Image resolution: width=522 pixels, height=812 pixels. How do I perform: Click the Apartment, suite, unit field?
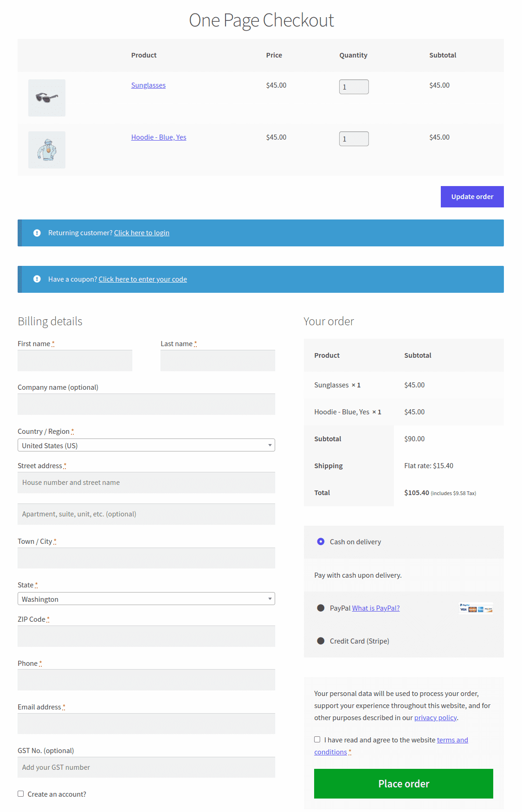[x=146, y=514]
